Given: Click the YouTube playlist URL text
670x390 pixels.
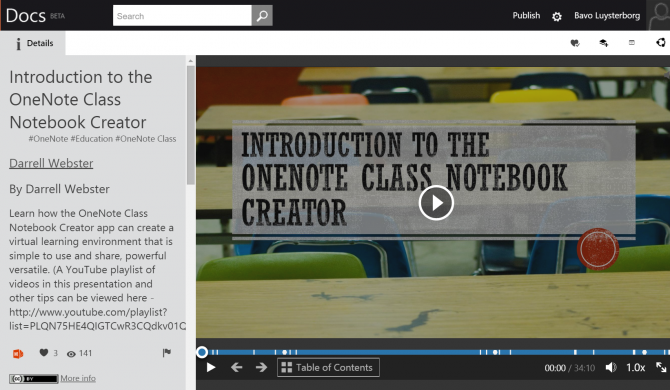Looking at the screenshot, I should click(x=97, y=319).
